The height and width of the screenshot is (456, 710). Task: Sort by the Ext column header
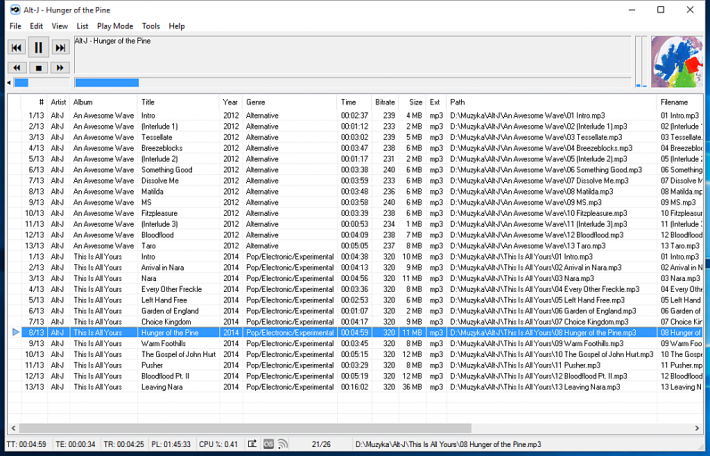[437, 102]
